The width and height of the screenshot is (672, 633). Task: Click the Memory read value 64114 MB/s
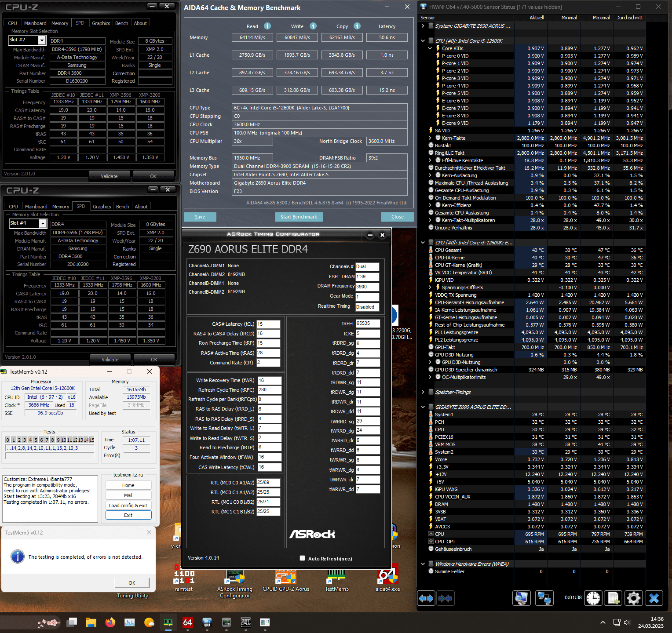(x=252, y=37)
